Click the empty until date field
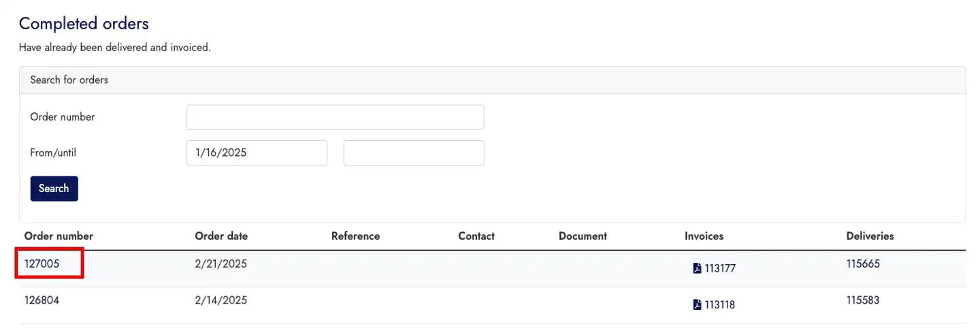Viewport: 980px width, 335px height. (414, 153)
